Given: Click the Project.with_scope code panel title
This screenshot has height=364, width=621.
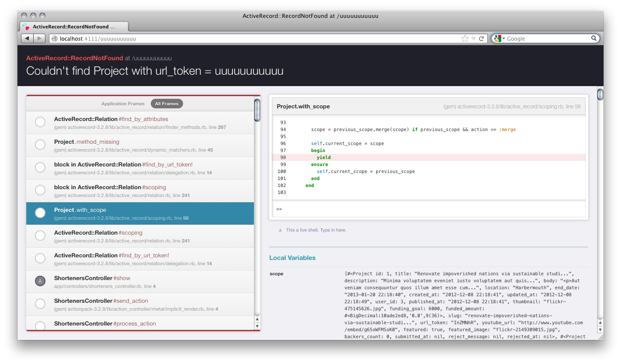Looking at the screenshot, I should pyautogui.click(x=303, y=106).
